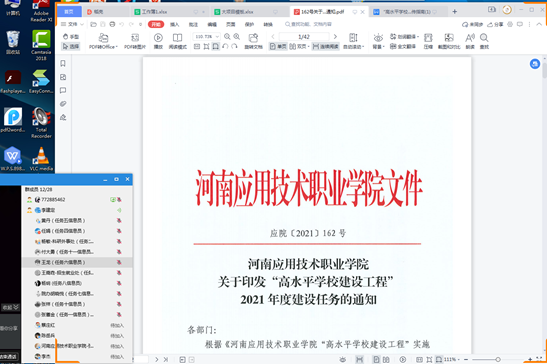Open attachments sidebar panel
The height and width of the screenshot is (364, 547).
tap(63, 104)
